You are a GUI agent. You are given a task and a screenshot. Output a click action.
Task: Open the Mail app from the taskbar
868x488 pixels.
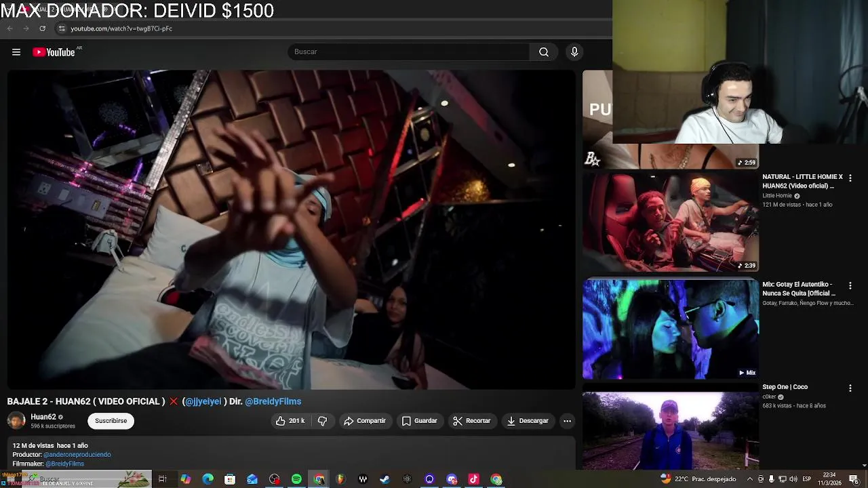(x=252, y=479)
